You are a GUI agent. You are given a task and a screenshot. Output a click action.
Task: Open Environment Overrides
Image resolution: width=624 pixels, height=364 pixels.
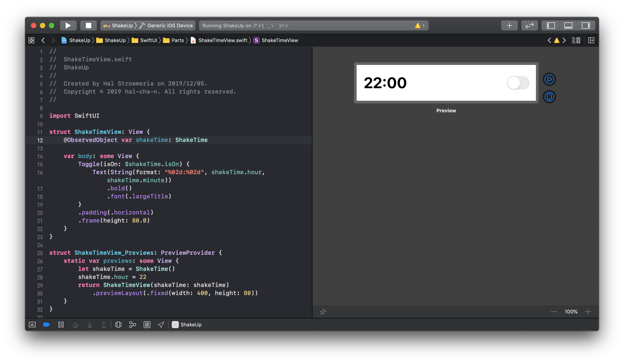(x=147, y=325)
